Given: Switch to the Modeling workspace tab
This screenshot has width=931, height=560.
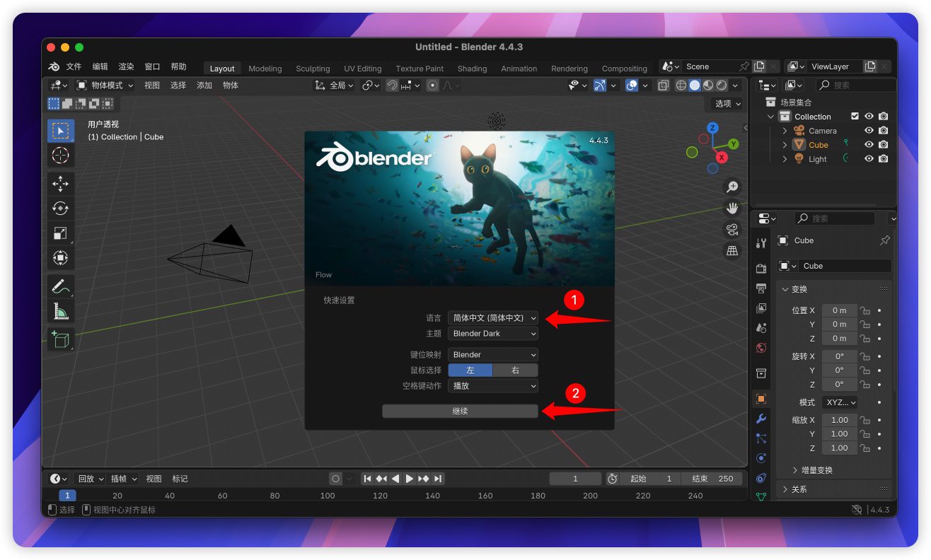Looking at the screenshot, I should (265, 69).
